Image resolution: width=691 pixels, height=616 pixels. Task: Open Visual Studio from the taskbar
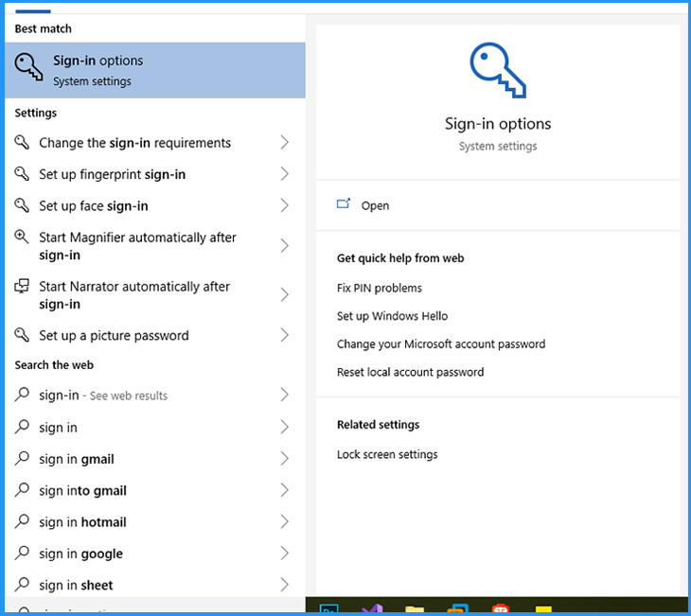click(372, 609)
